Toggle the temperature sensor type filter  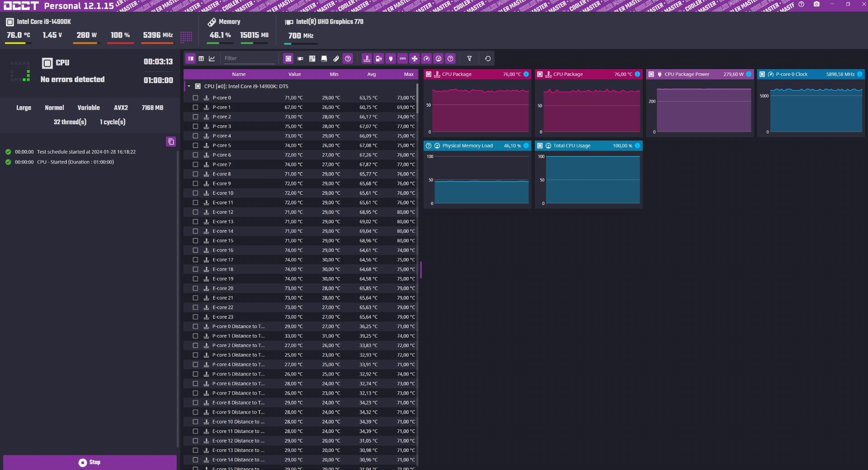tap(367, 59)
